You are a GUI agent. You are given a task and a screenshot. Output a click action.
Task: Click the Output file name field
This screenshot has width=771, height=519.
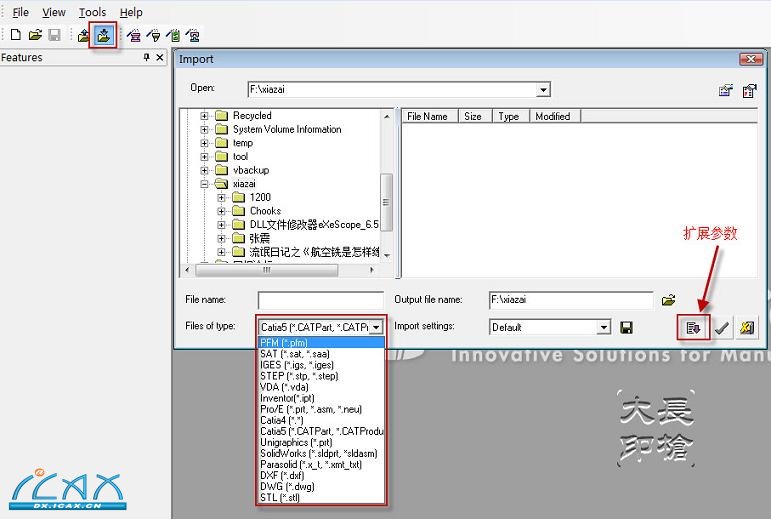click(x=571, y=300)
